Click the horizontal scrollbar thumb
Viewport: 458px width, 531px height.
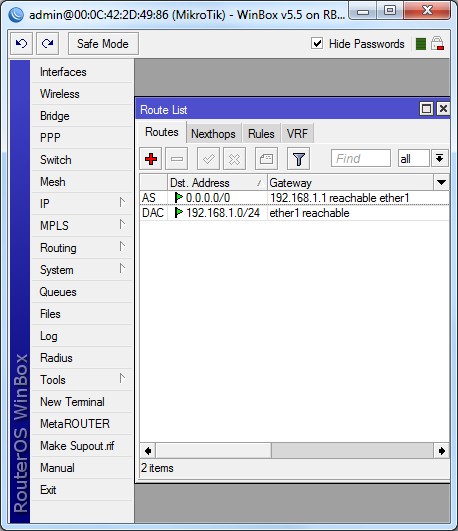[213, 451]
